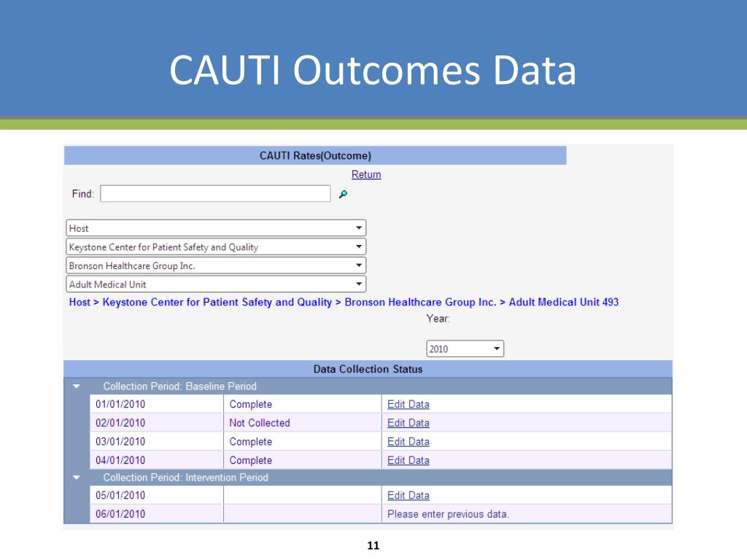The height and width of the screenshot is (560, 747).
Task: Click Edit Data for 02/01/2010
Action: 409,423
